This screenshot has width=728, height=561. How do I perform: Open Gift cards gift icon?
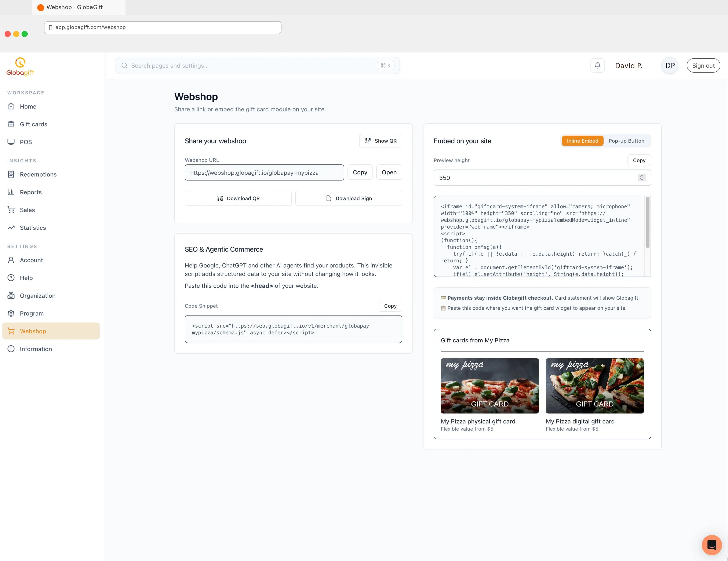coord(11,124)
